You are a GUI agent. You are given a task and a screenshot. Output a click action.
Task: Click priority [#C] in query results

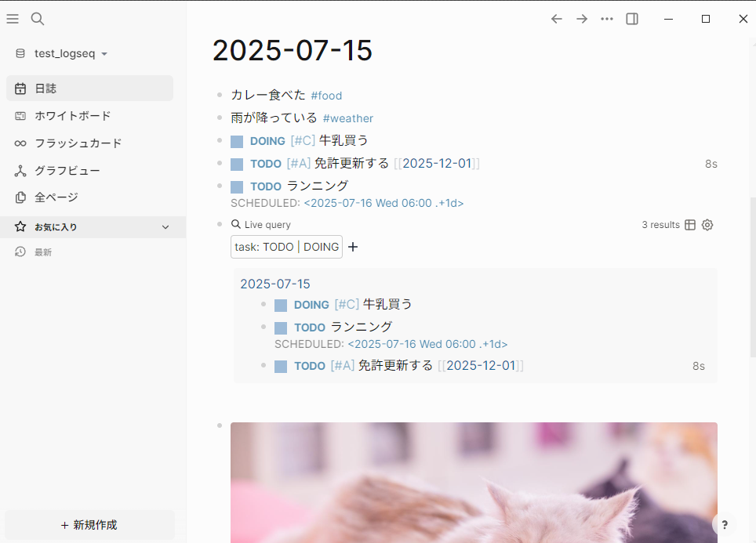click(347, 305)
